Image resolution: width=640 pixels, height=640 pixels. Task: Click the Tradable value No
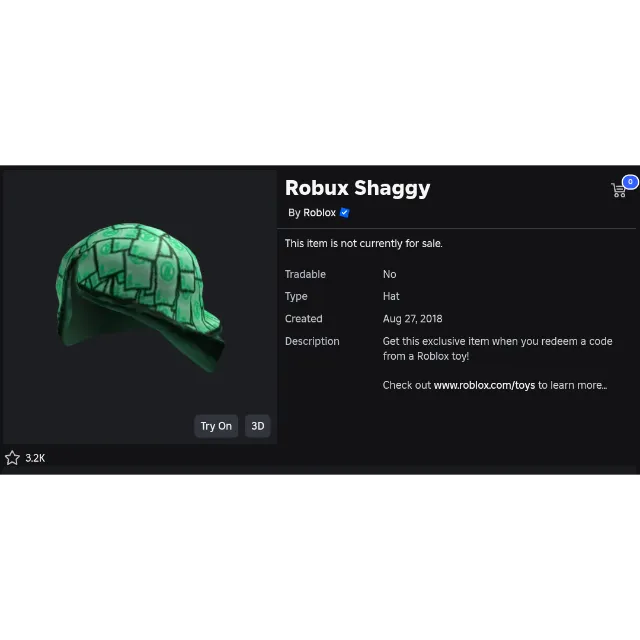(389, 274)
